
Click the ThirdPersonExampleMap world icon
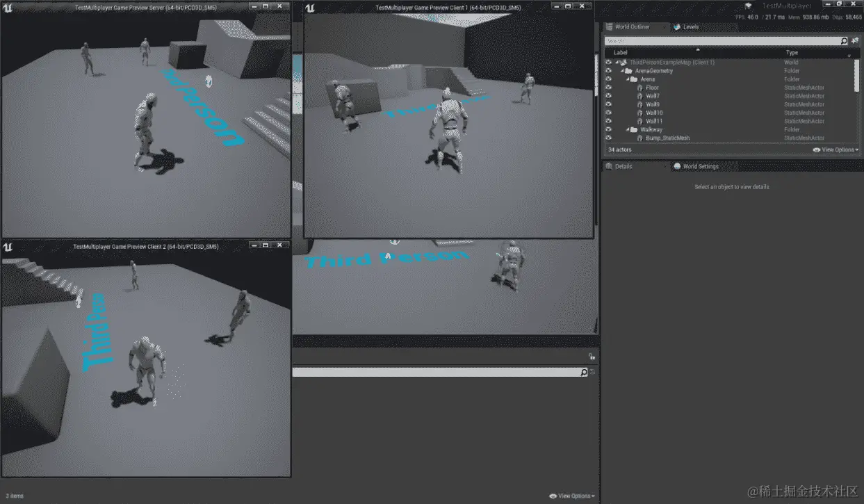coord(623,63)
